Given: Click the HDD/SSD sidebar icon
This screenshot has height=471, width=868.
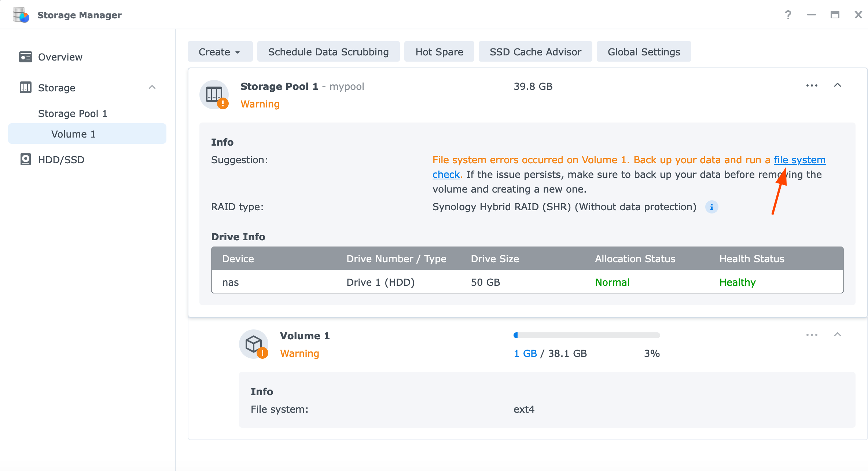Looking at the screenshot, I should pyautogui.click(x=25, y=159).
